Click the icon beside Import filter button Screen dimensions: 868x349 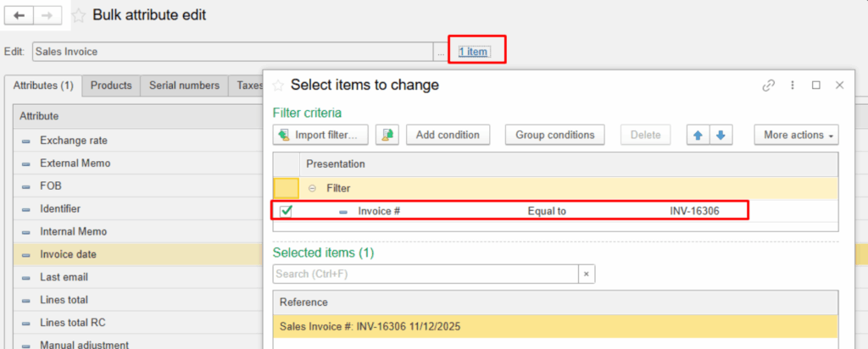pyautogui.click(x=387, y=135)
